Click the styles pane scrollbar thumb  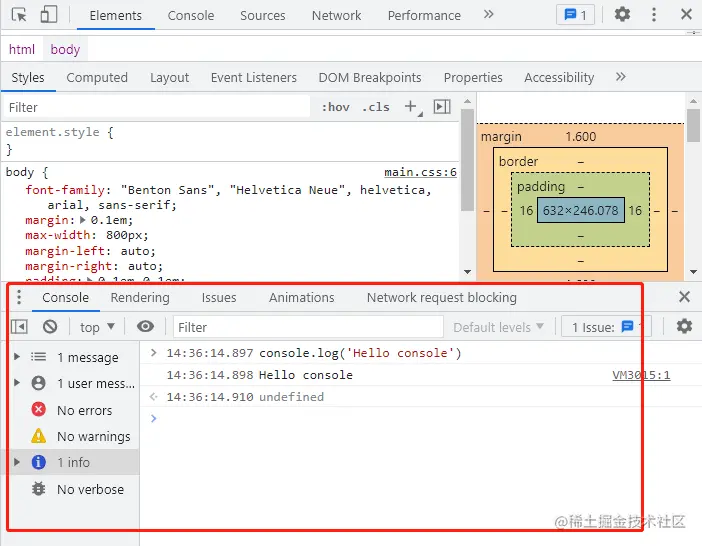[467, 159]
